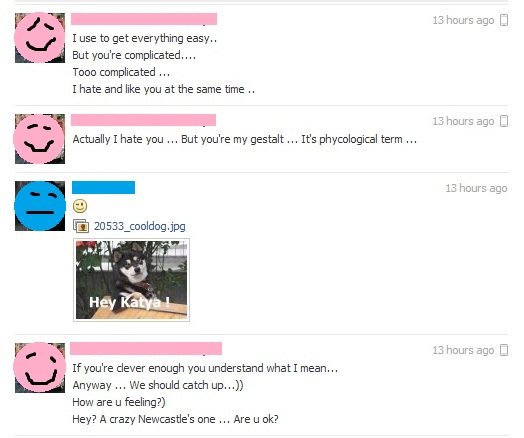524x438 pixels.
Task: Select the message text 'How are u feeling?)'
Action: pyautogui.click(x=119, y=402)
